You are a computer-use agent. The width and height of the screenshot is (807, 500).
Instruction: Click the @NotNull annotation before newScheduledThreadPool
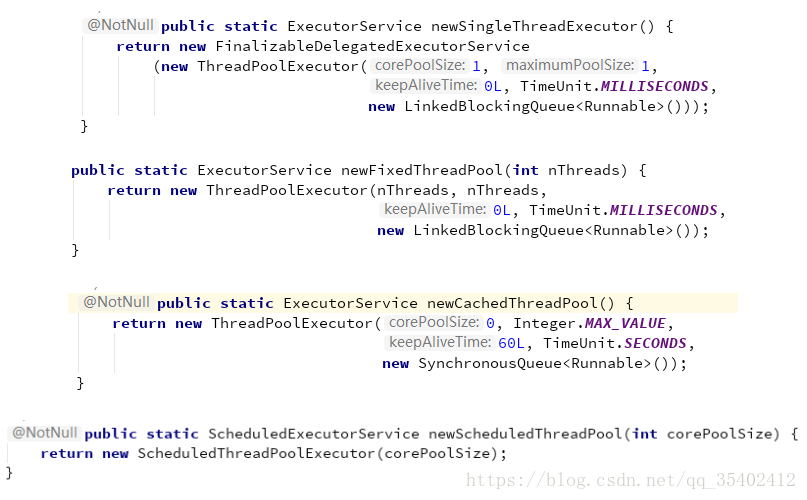point(44,433)
